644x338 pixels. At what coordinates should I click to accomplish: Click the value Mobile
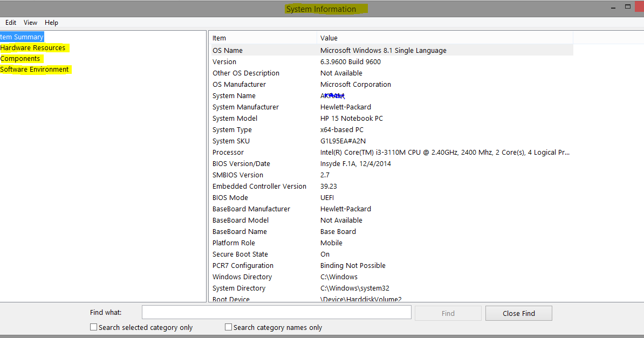coord(332,243)
